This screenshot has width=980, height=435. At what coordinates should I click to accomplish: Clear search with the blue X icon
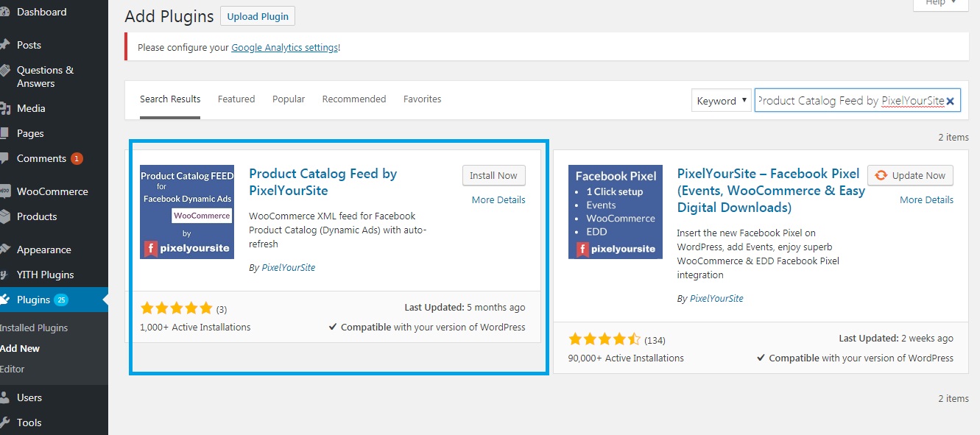[951, 101]
